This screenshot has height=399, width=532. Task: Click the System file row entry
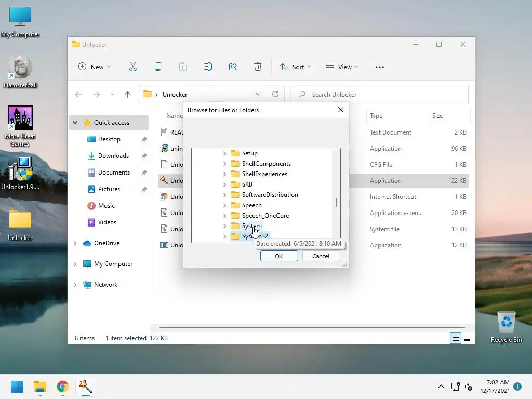tap(385, 229)
